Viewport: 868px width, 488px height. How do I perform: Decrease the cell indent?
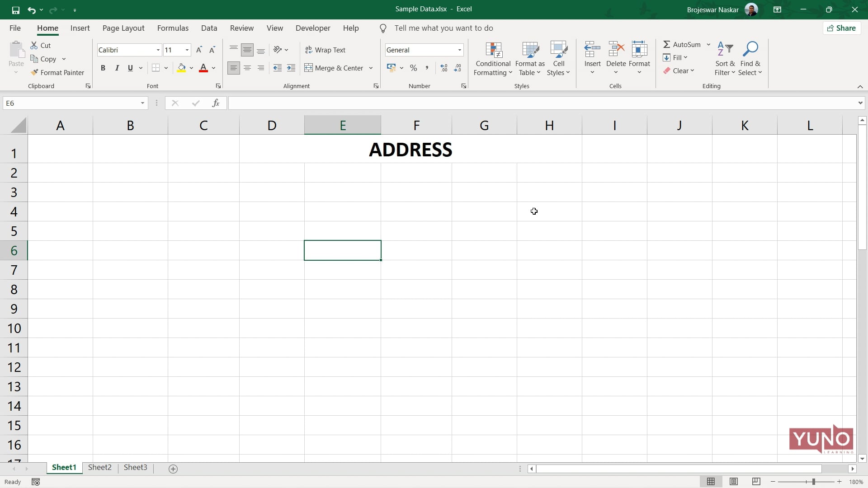[278, 68]
